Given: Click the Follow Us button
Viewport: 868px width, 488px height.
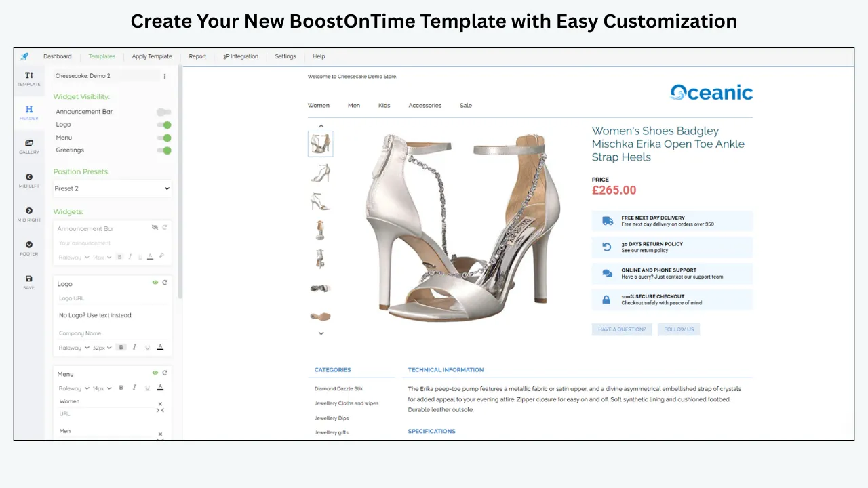Looking at the screenshot, I should [x=679, y=329].
